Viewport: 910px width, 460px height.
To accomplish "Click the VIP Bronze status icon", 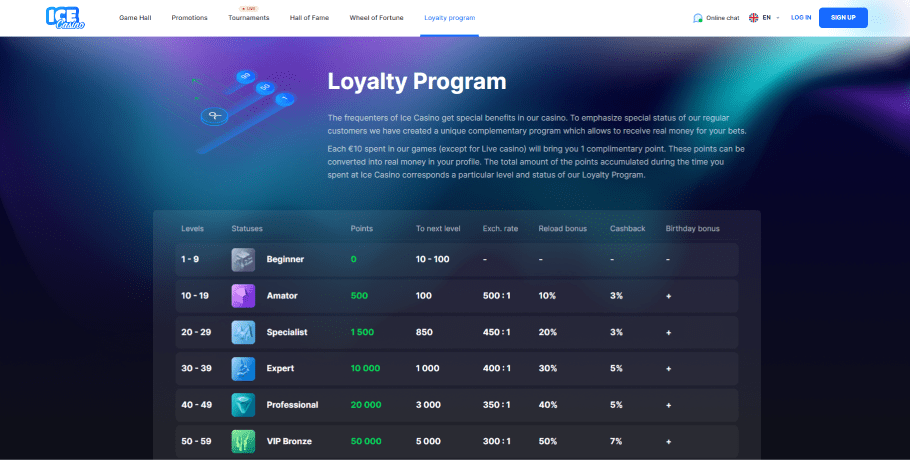I will (243, 441).
